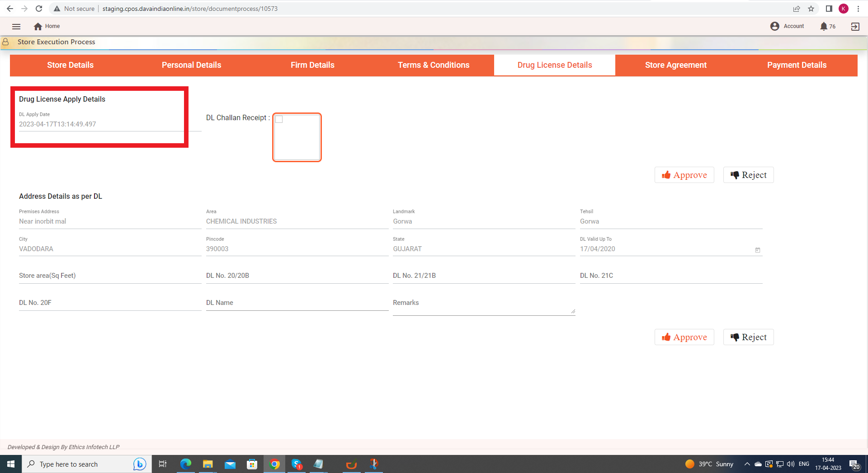
Task: Switch to the Store Details tab
Action: click(70, 65)
